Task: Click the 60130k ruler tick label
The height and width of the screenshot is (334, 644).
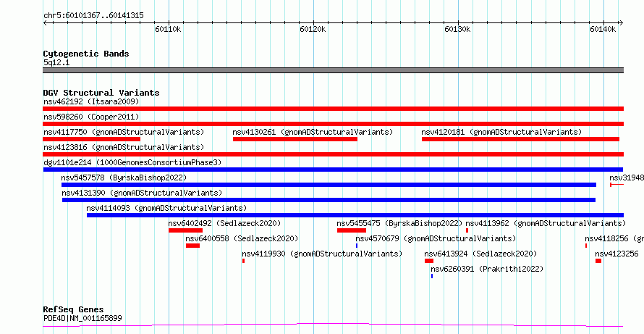Action: click(457, 29)
